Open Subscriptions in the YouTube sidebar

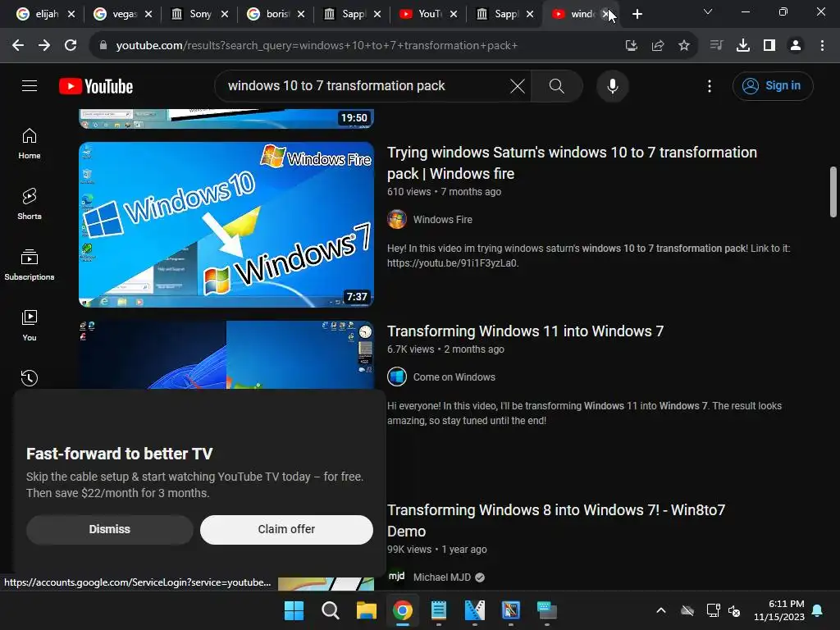30,265
